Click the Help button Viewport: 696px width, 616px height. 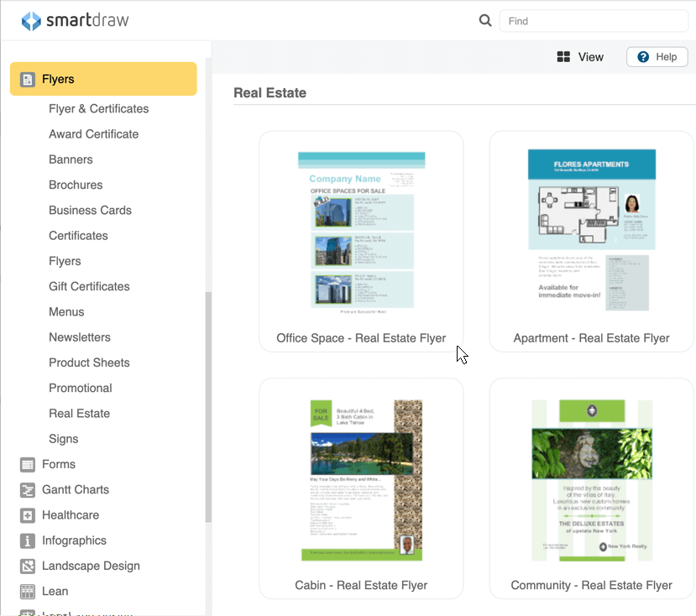[657, 57]
